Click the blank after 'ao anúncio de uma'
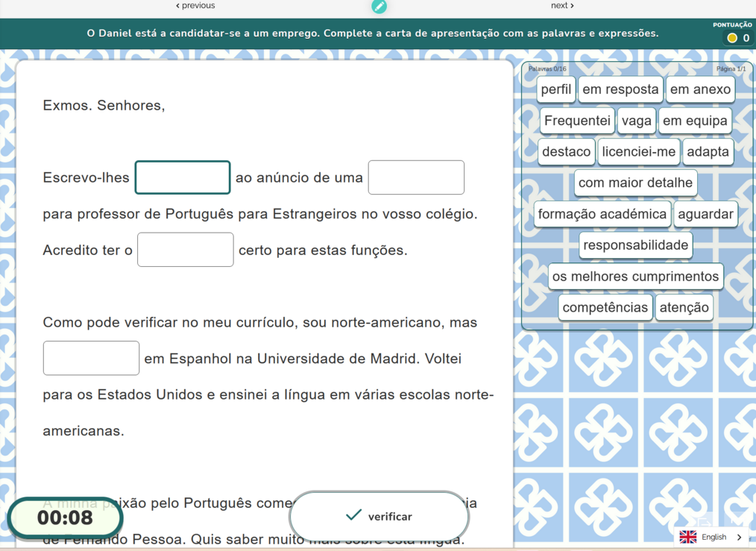 [416, 177]
